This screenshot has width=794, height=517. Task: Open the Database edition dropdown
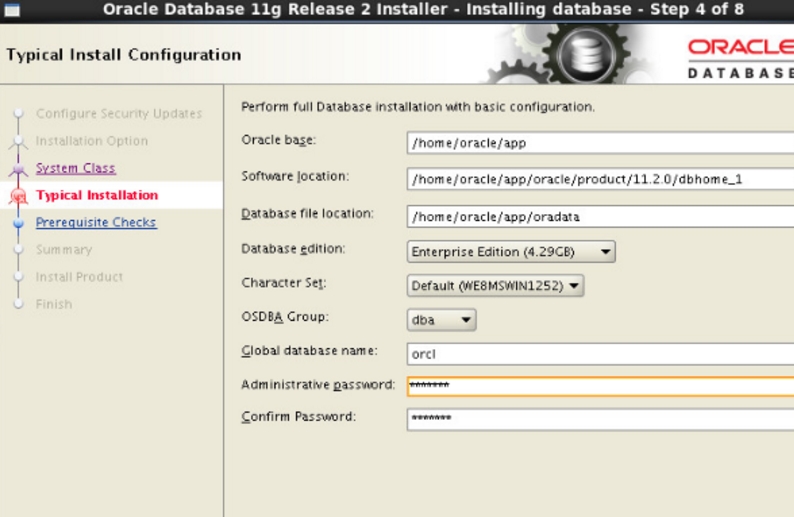511,252
